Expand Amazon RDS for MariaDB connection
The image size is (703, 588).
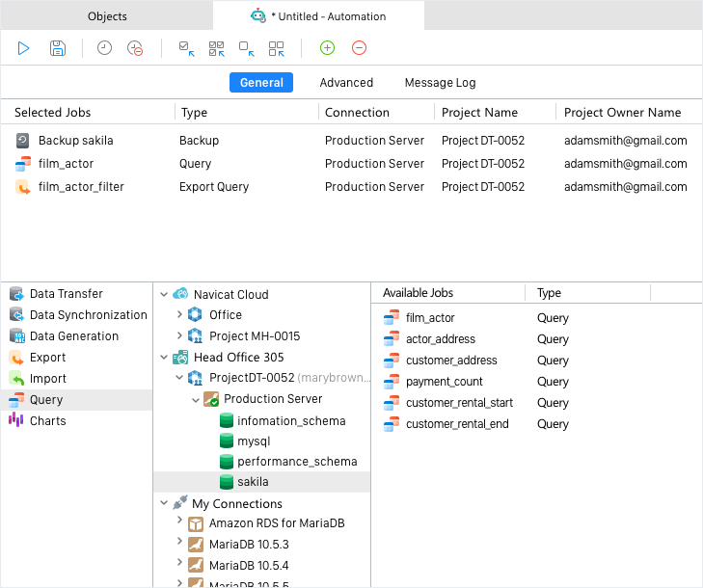tap(179, 520)
